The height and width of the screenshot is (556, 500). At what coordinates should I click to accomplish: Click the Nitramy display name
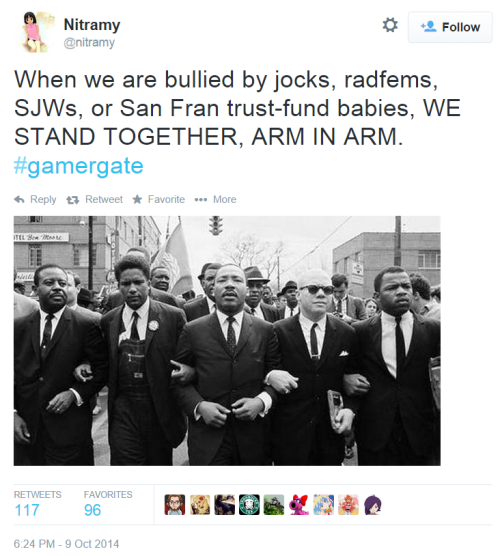coord(92,25)
